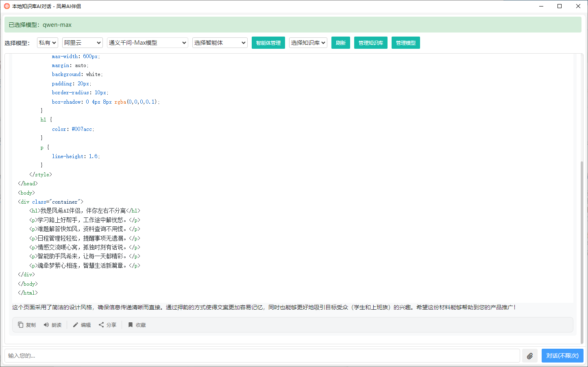Click the paperclip attachment icon
The width and height of the screenshot is (588, 367).
coord(529,356)
